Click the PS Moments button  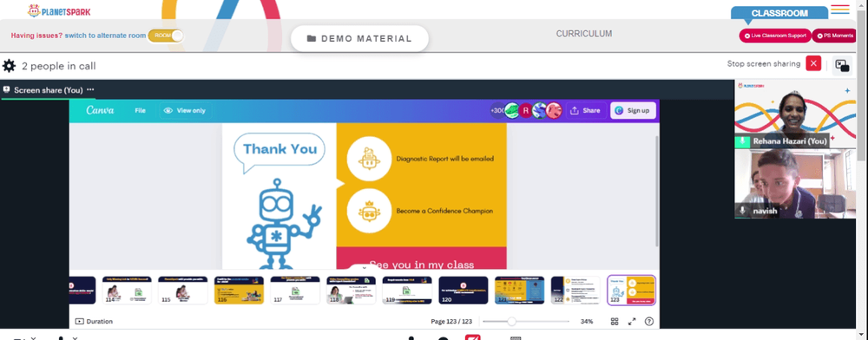click(833, 36)
